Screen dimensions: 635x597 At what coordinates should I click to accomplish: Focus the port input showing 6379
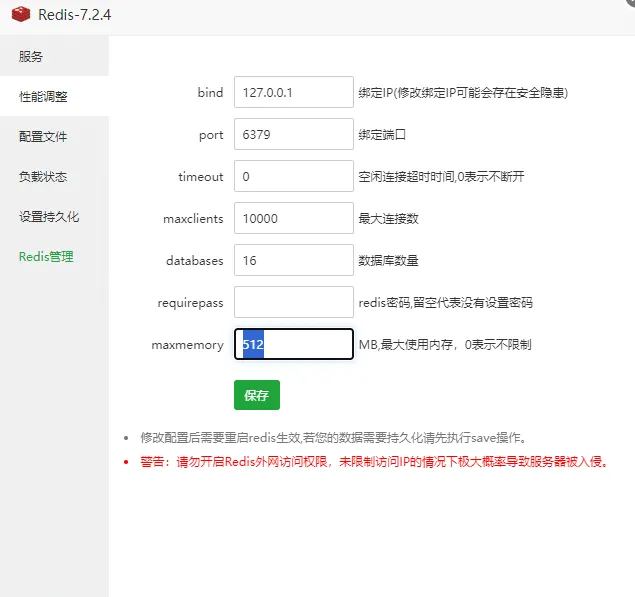click(x=293, y=134)
